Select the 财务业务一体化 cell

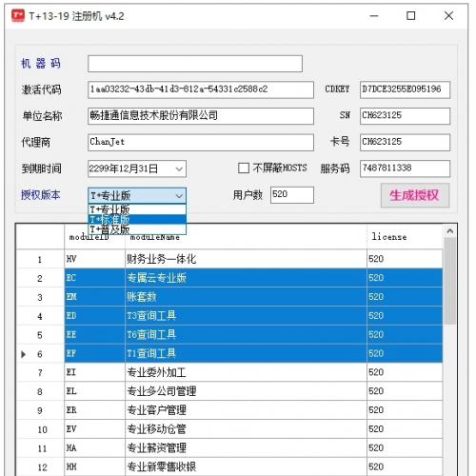pos(246,259)
